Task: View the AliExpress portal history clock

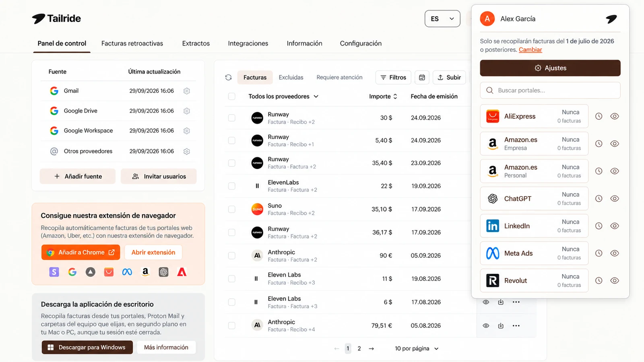Action: pyautogui.click(x=599, y=116)
